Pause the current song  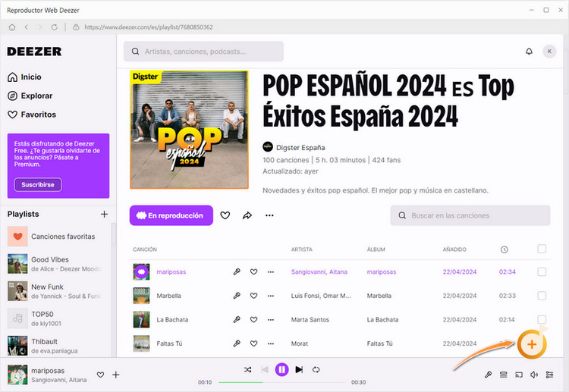(x=281, y=369)
